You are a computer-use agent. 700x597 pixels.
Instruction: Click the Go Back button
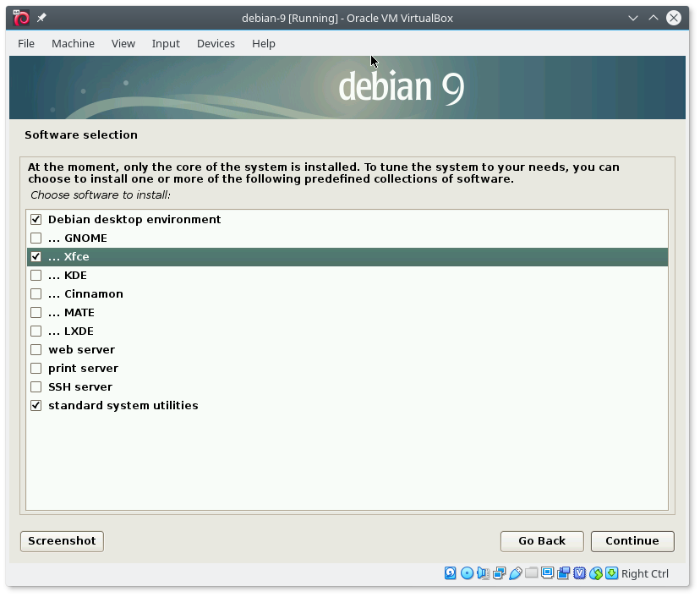[x=542, y=541]
